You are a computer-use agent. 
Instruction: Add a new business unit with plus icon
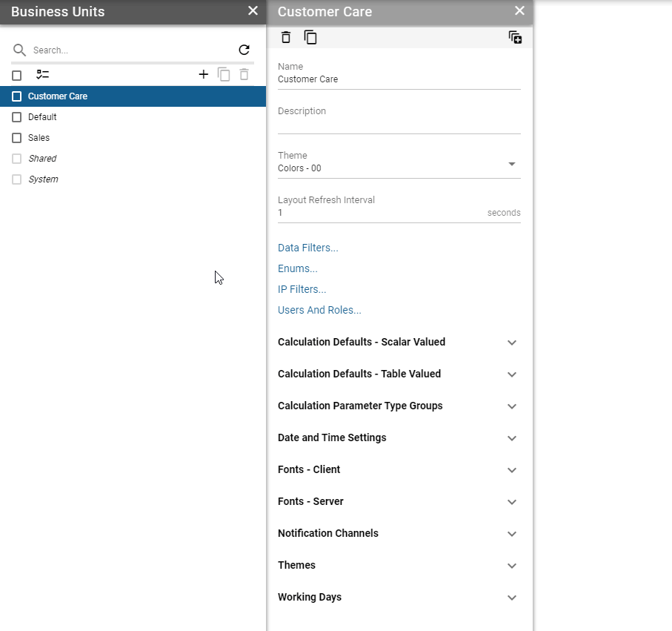click(203, 74)
